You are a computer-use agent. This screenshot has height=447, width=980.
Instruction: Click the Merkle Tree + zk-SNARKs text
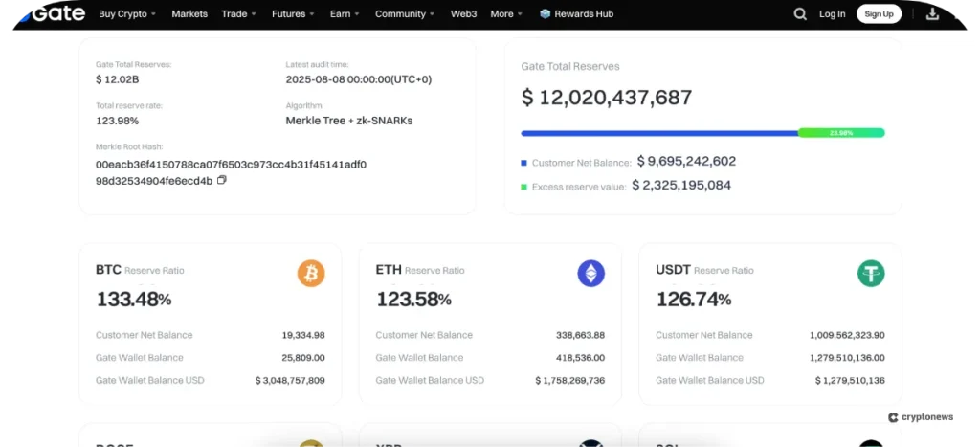[348, 121]
